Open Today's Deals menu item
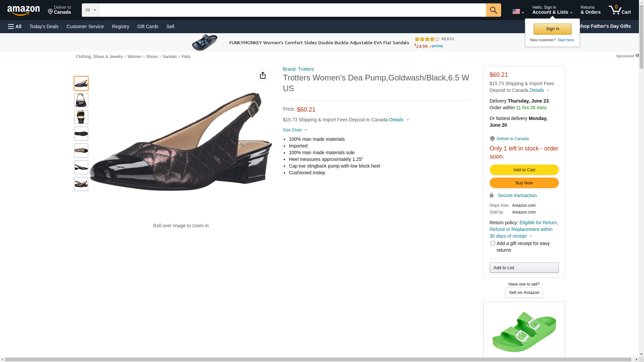Viewport: 644px width, 362px height. click(x=44, y=26)
